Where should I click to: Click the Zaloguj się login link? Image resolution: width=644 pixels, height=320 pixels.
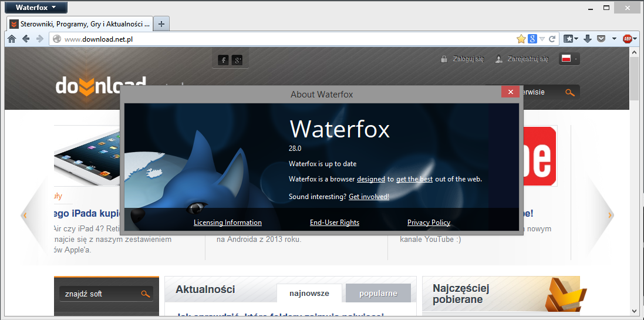(x=468, y=59)
